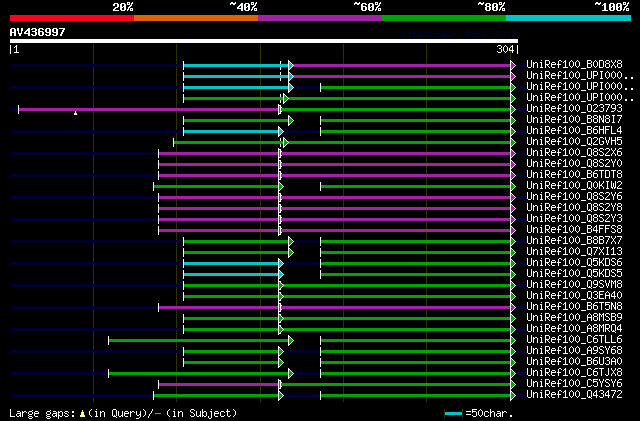Click the cyan 50char scale swatch
This screenshot has height=421, width=640.
coord(453,414)
